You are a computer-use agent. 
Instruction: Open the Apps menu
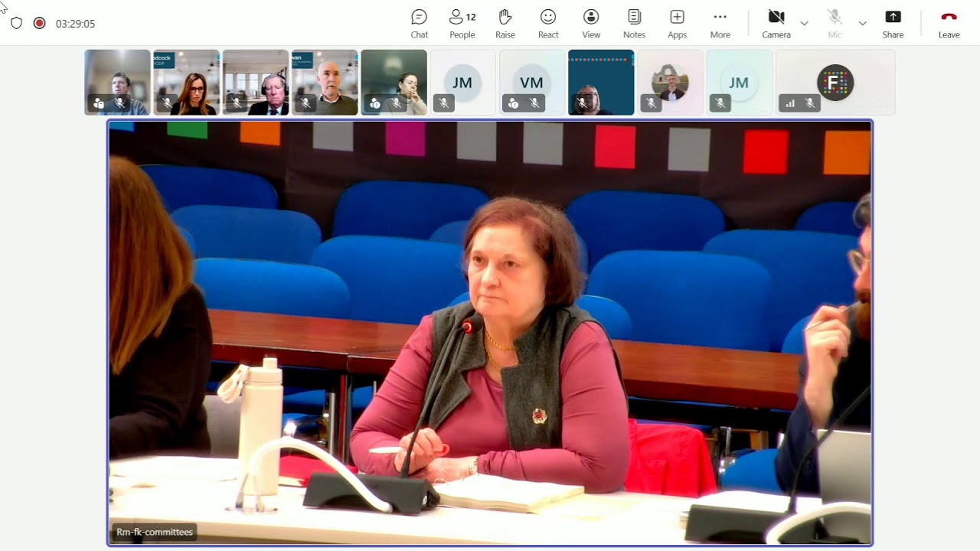coord(677,24)
